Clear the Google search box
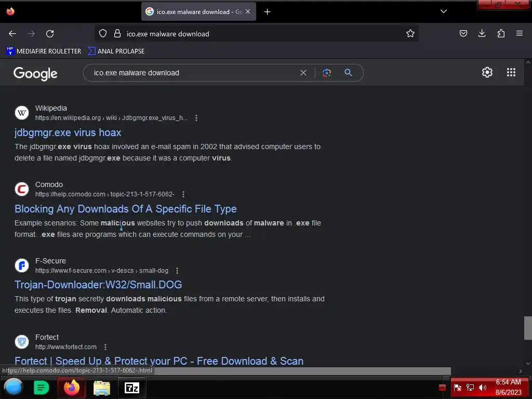 [x=303, y=73]
